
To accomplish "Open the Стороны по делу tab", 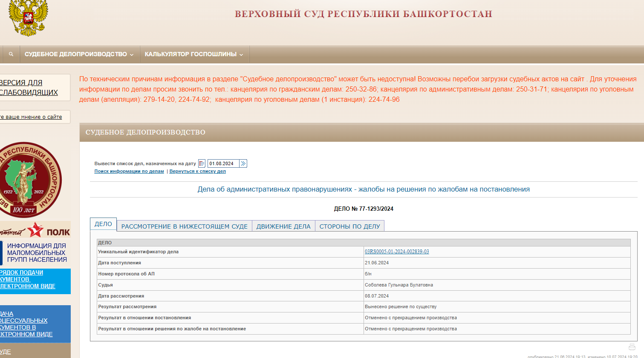I will (349, 226).
